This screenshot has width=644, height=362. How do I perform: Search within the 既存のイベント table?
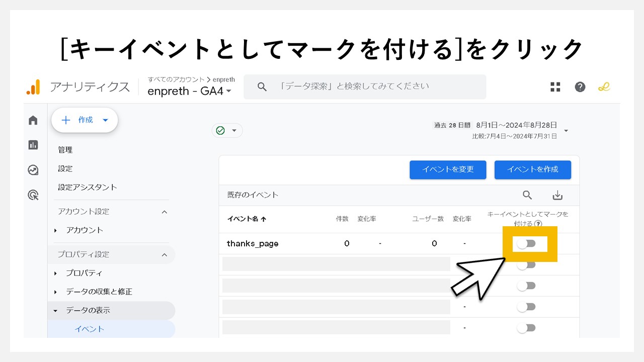tap(527, 195)
